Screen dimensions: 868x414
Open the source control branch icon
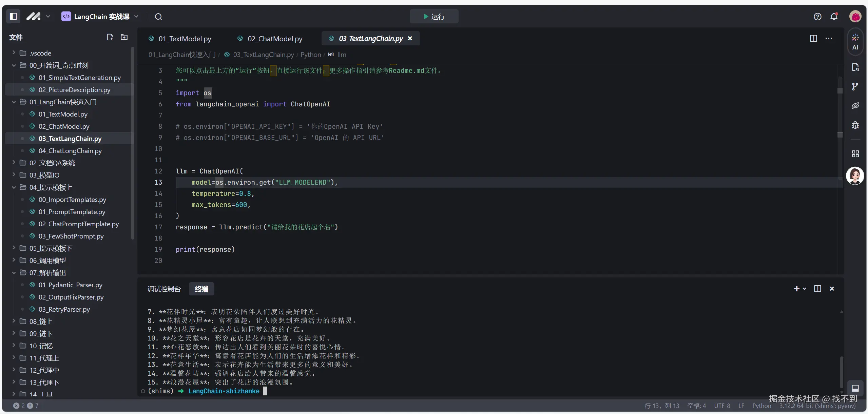click(x=855, y=87)
